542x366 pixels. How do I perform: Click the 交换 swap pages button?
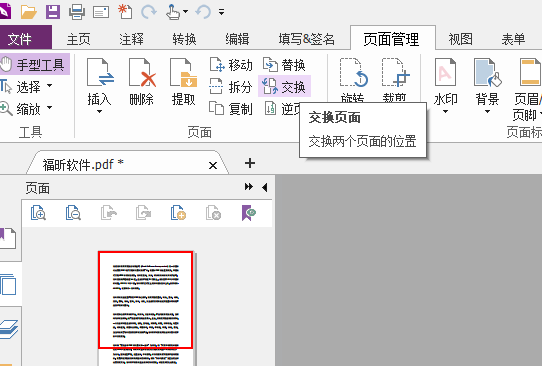click(x=284, y=86)
